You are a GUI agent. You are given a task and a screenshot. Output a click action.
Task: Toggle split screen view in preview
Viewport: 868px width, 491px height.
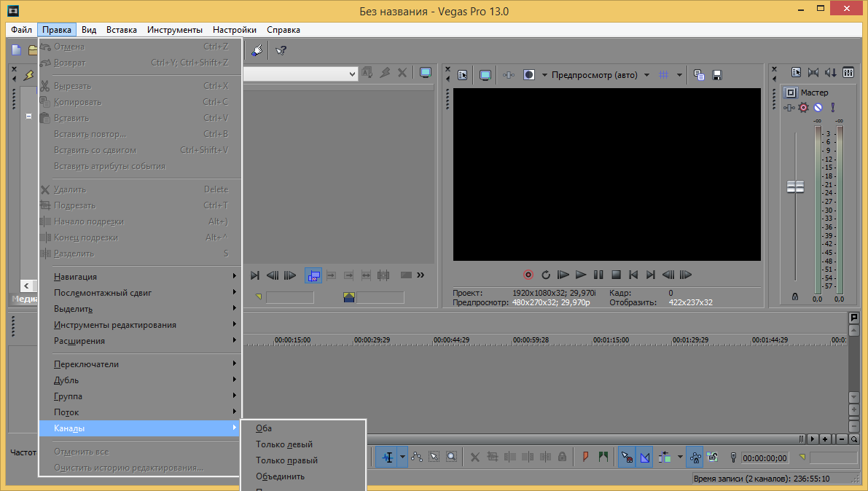point(529,74)
